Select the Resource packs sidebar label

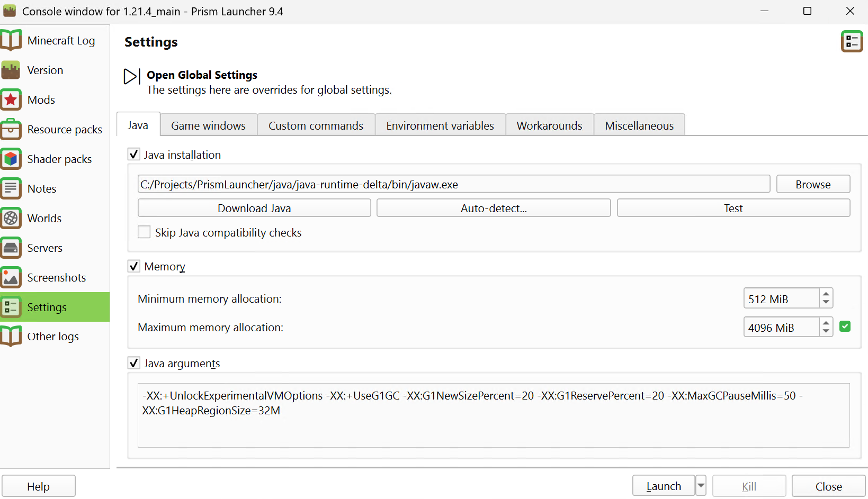pos(65,129)
